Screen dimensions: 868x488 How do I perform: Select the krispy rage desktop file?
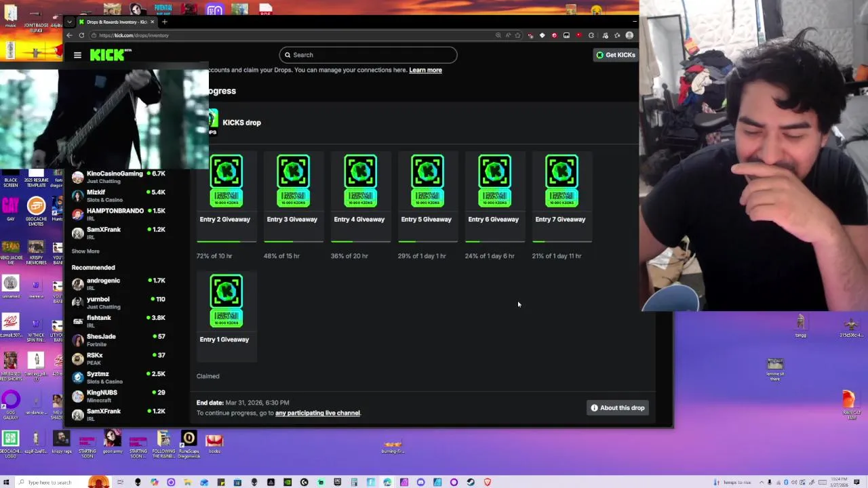click(61, 442)
